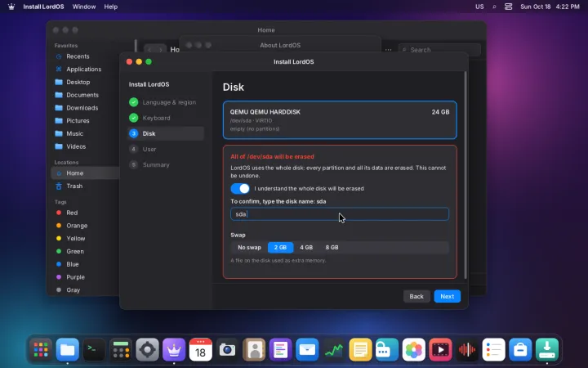Open the installer download icon in the dock
Viewport: 588px width, 368px height.
tap(546, 350)
